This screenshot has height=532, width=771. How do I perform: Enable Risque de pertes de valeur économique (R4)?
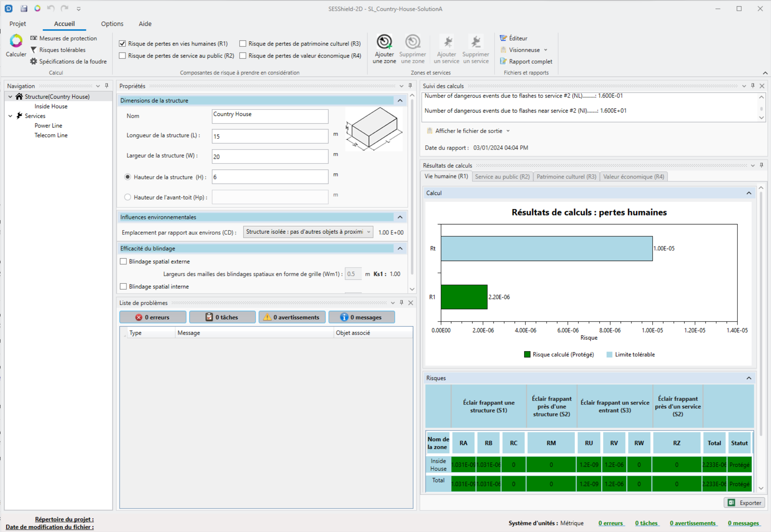[x=243, y=56]
